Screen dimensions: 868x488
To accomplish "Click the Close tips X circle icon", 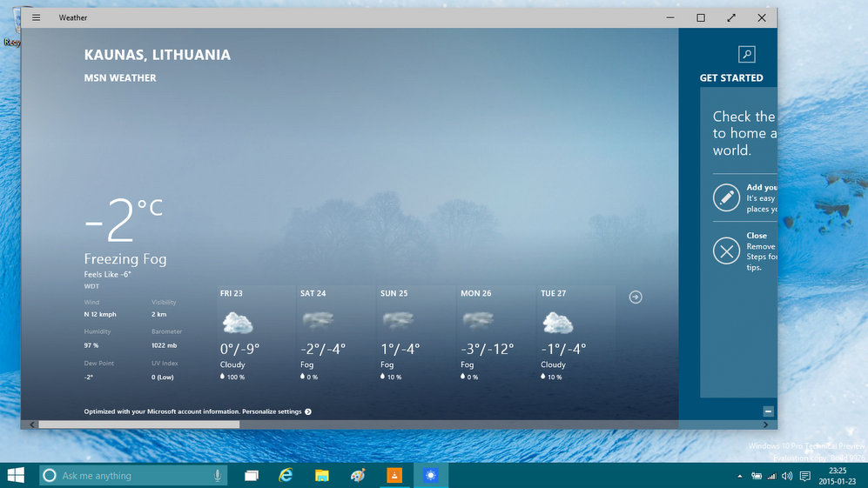I will [x=726, y=251].
